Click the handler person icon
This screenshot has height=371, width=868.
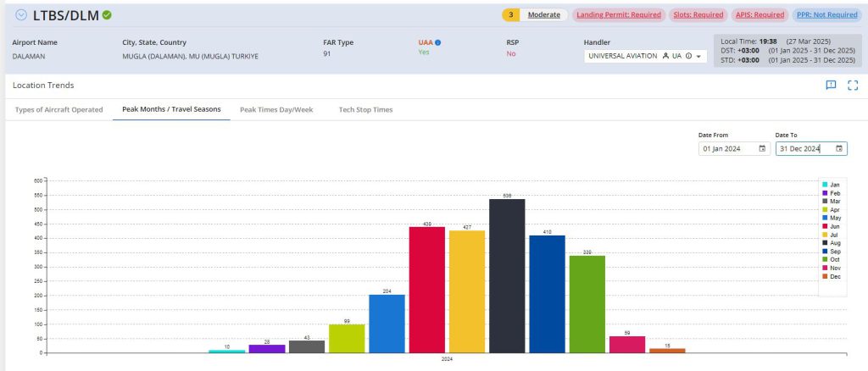click(x=666, y=57)
